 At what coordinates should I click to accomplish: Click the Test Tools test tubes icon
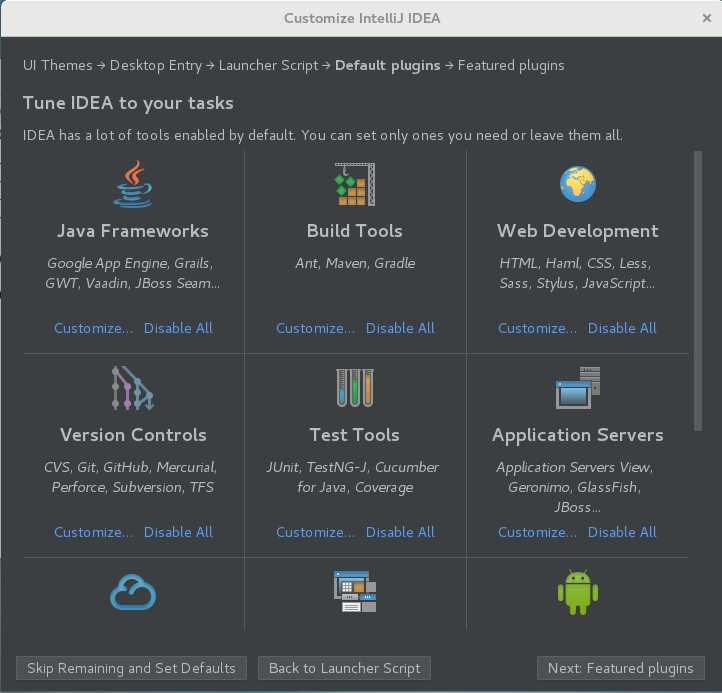click(x=355, y=388)
